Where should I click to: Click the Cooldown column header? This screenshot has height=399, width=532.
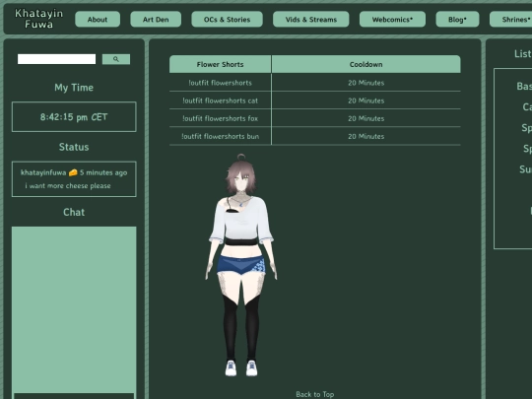click(366, 64)
